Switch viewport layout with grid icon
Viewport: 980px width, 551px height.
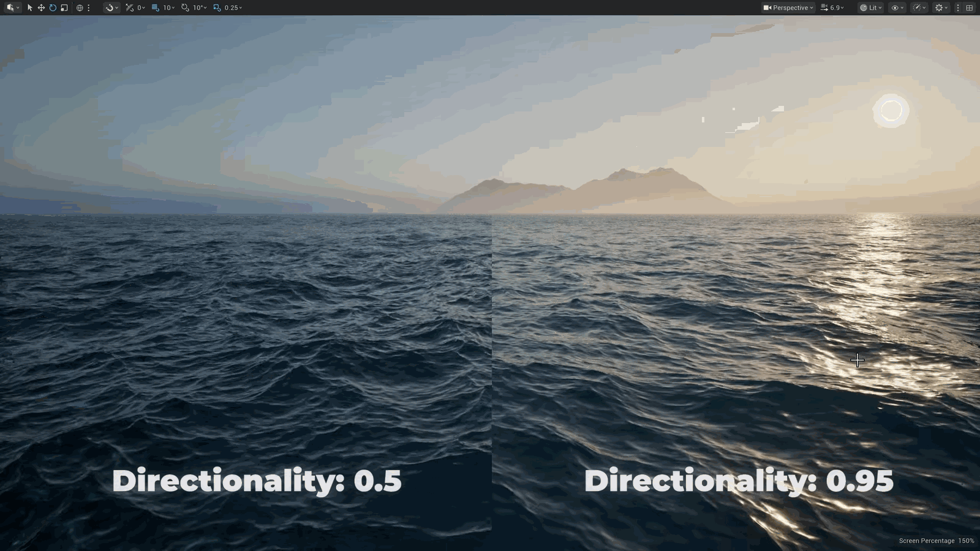pyautogui.click(x=969, y=8)
